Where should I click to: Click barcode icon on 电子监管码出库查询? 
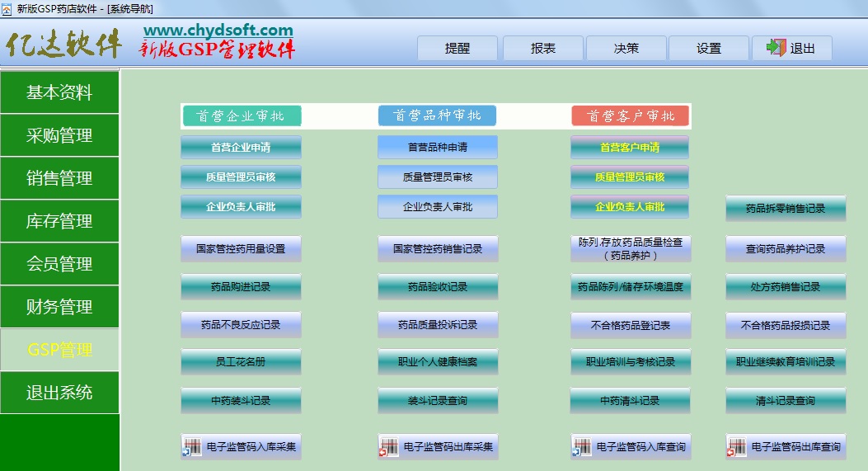737,446
